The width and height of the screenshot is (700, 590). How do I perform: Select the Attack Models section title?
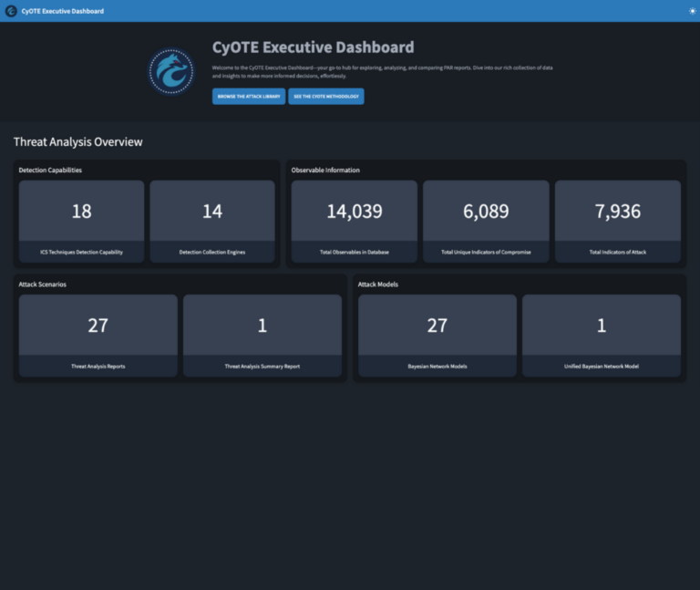point(378,285)
